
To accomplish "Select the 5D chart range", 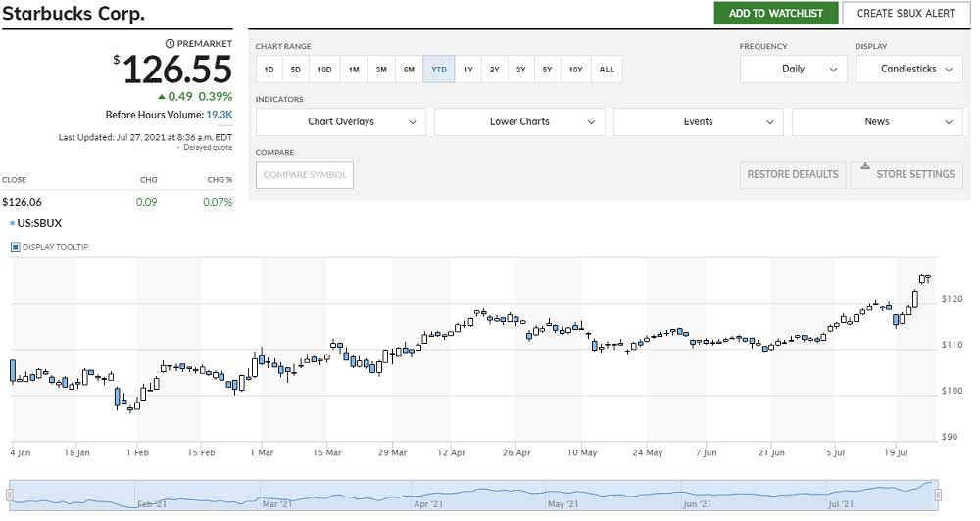I will click(296, 70).
